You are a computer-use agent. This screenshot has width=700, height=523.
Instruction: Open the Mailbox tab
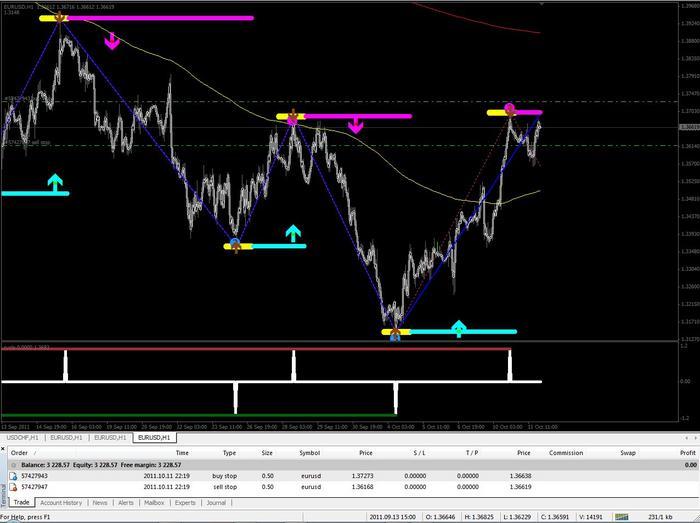click(x=154, y=503)
